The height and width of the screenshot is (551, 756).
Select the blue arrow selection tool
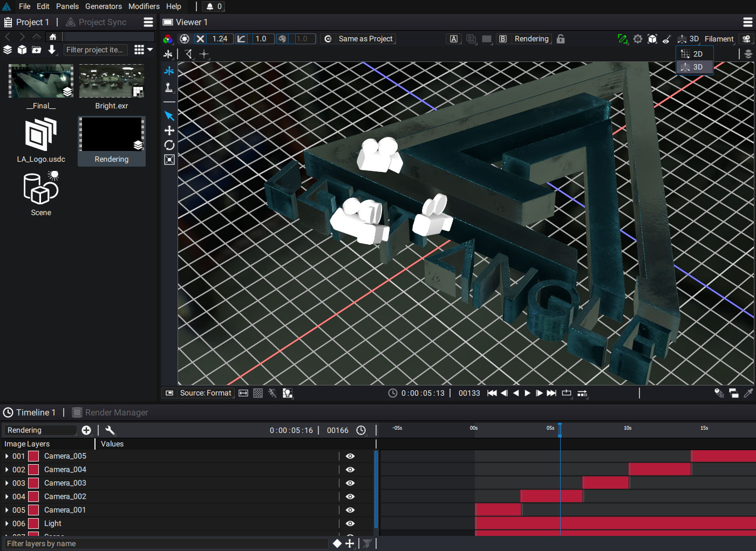point(169,116)
